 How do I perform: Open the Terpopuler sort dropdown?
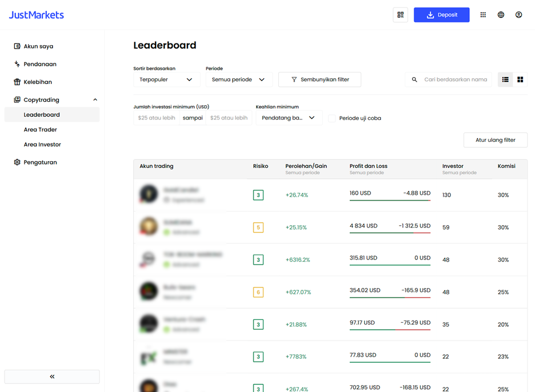166,79
